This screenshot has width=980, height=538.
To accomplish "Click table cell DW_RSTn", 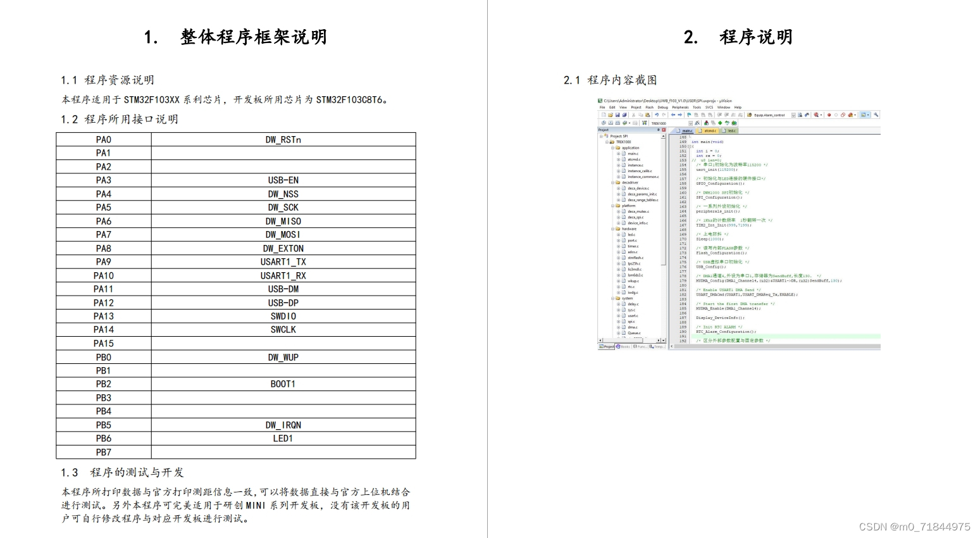I will (283, 139).
